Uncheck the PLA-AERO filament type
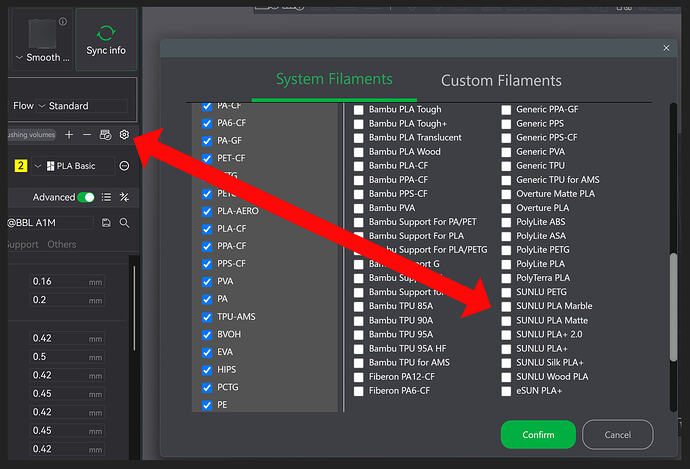 207,211
